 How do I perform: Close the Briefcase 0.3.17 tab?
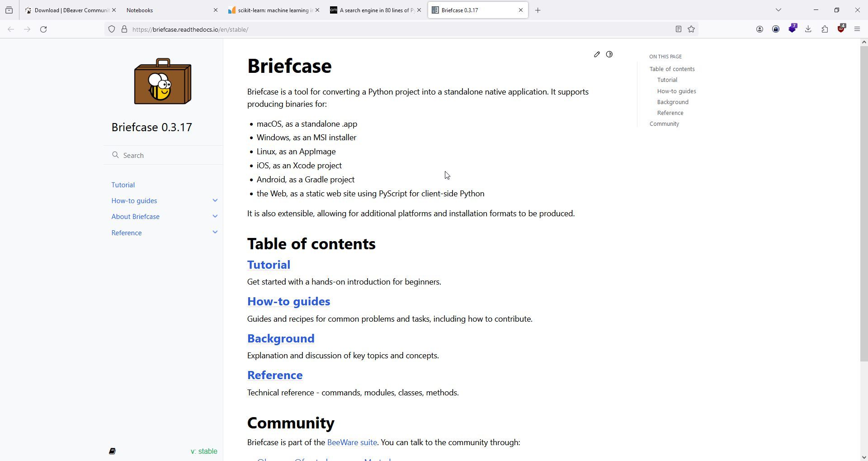[x=521, y=10]
